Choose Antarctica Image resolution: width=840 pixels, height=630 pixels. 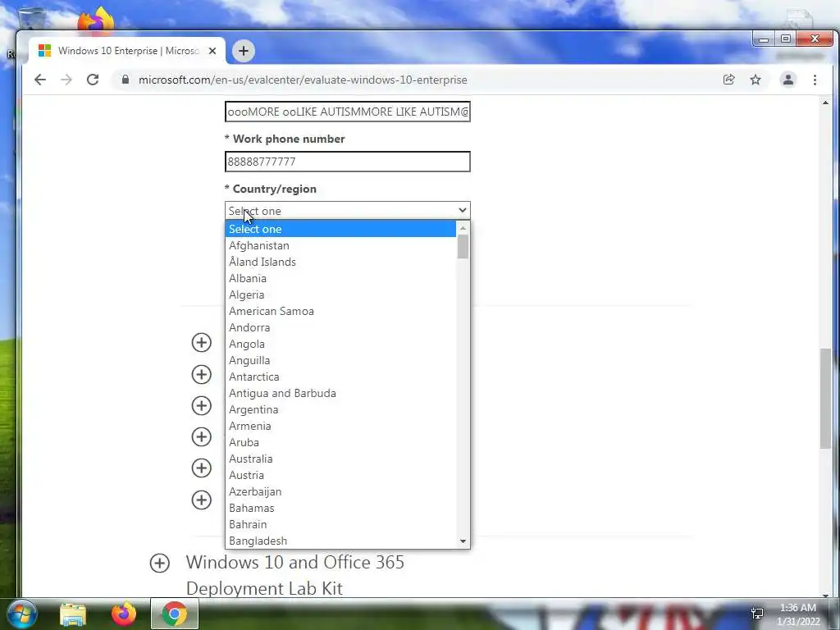(340, 377)
